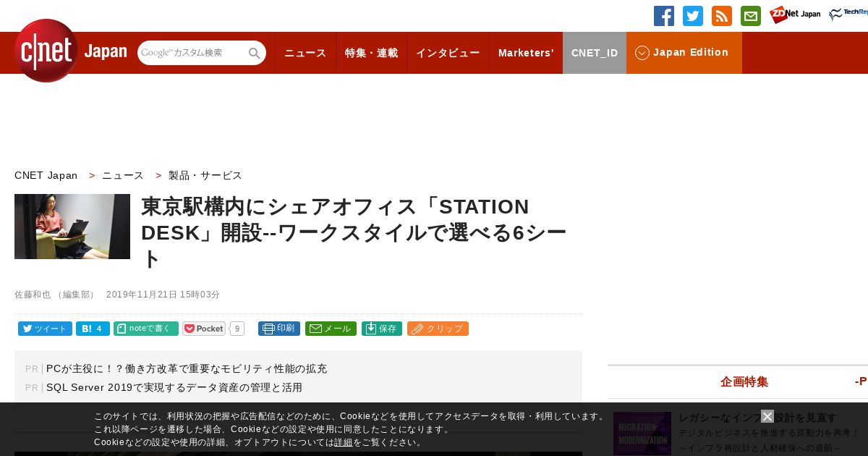
Task: Open the Migration Modernization thumbnail
Action: click(642, 434)
